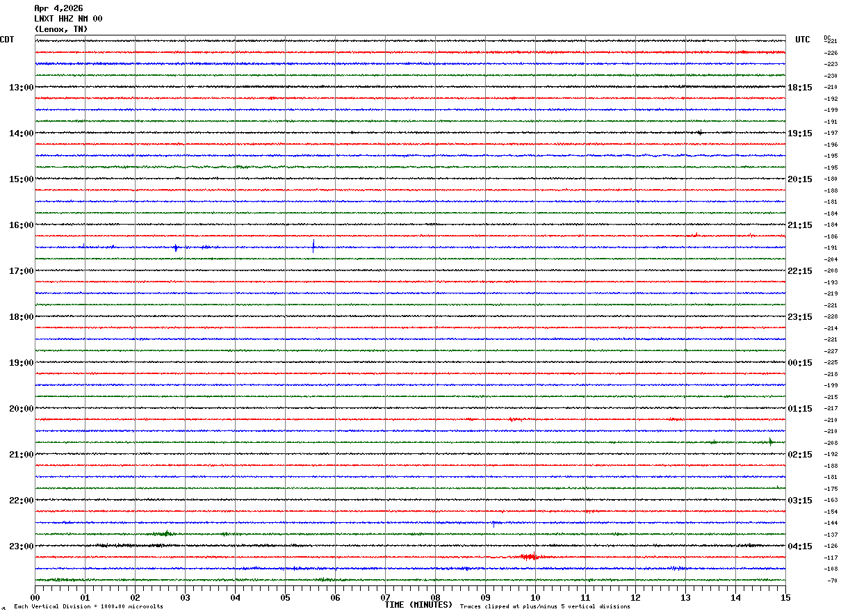Click the 15:00 CDT time label
This screenshot has width=841, height=616.
22,179
